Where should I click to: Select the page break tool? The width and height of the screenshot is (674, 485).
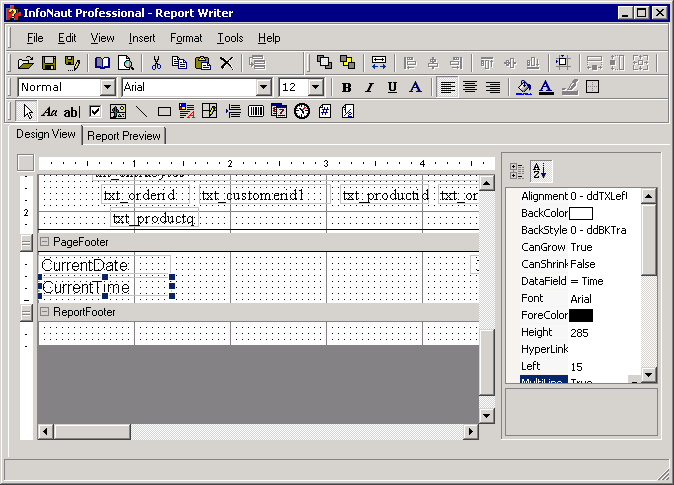233,111
